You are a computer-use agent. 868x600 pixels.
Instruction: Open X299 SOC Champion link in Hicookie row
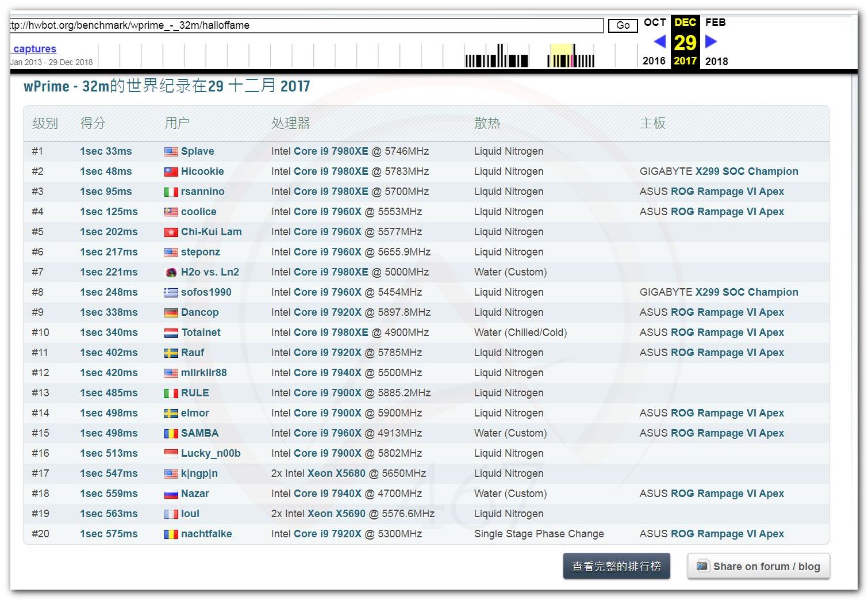[x=747, y=171]
